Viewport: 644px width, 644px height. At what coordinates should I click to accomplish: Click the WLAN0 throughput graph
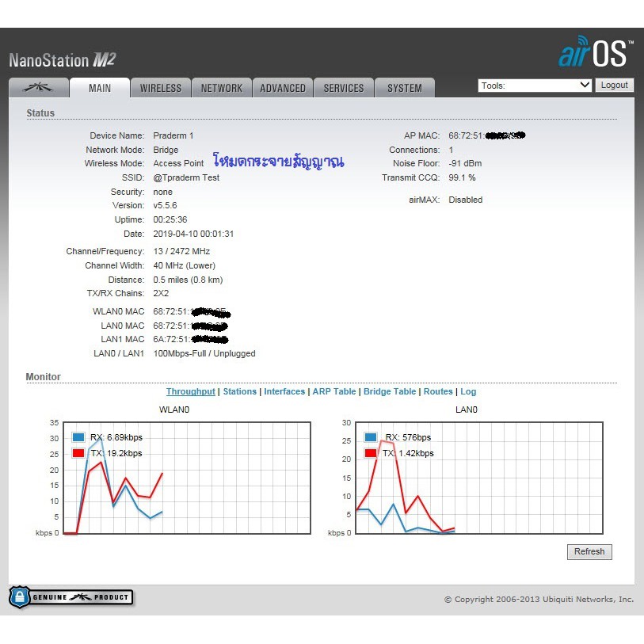(181, 478)
